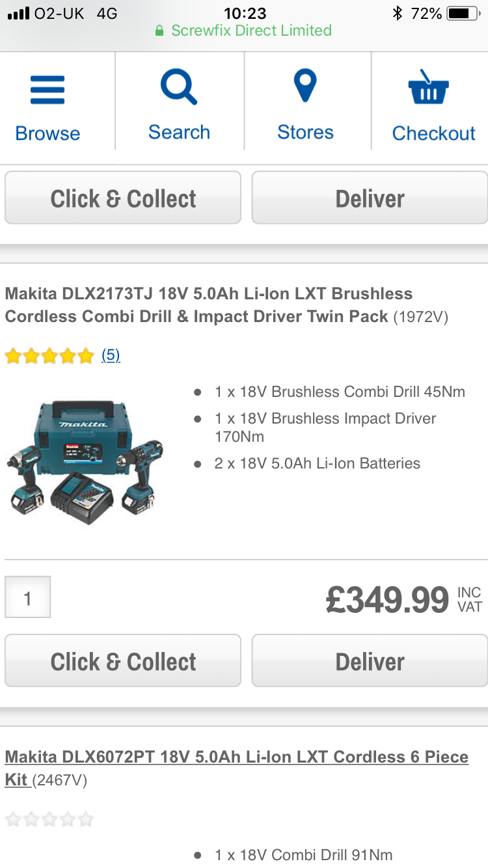
Task: Tap the green padlock security icon
Action: point(159,31)
